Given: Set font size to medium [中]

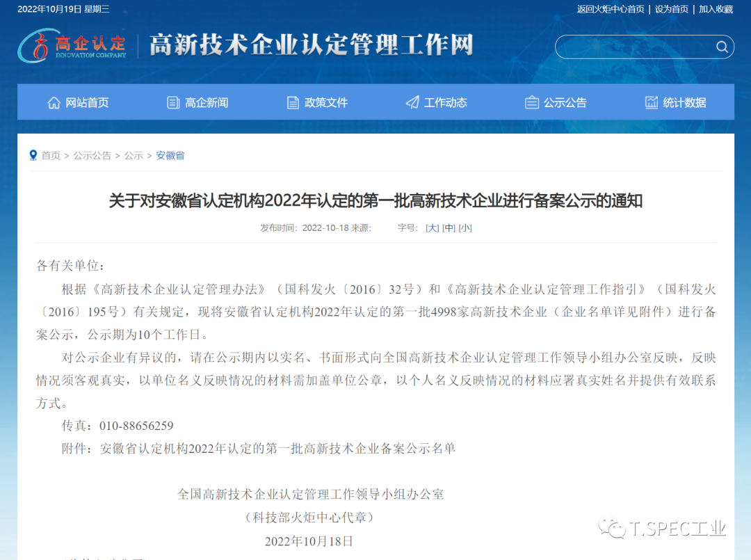Looking at the screenshot, I should point(449,228).
